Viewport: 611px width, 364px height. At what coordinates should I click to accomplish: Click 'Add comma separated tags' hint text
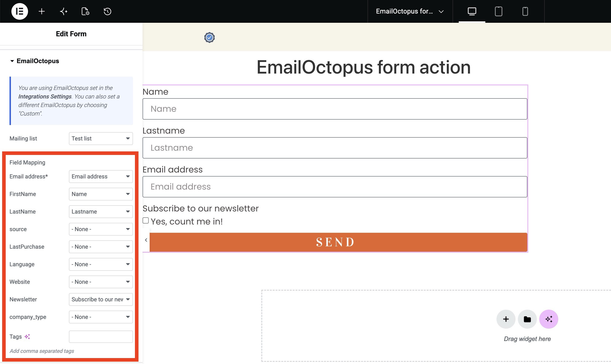(x=42, y=351)
